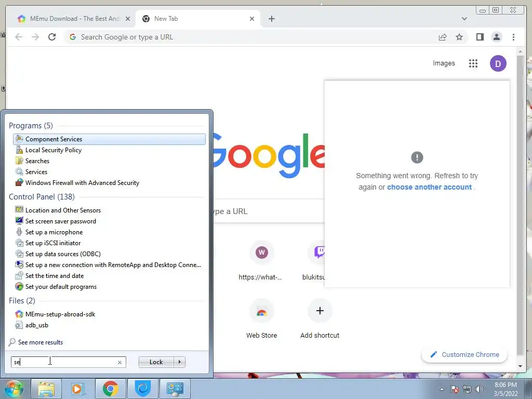Open the volume speaker icon
Viewport: 532px width, 399px height.
479,389
